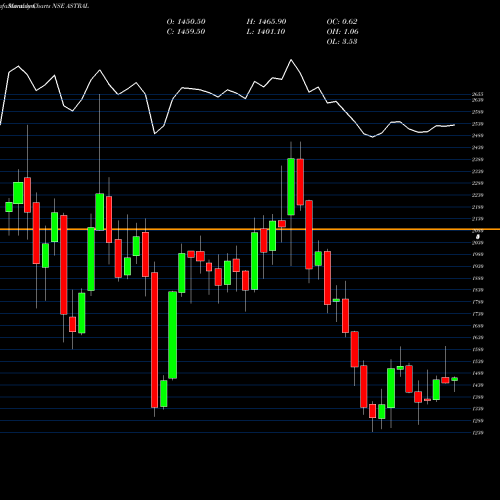Click the '1439' price axis label
Image resolution: width=500 pixels, height=500 pixels.
(x=478, y=385)
